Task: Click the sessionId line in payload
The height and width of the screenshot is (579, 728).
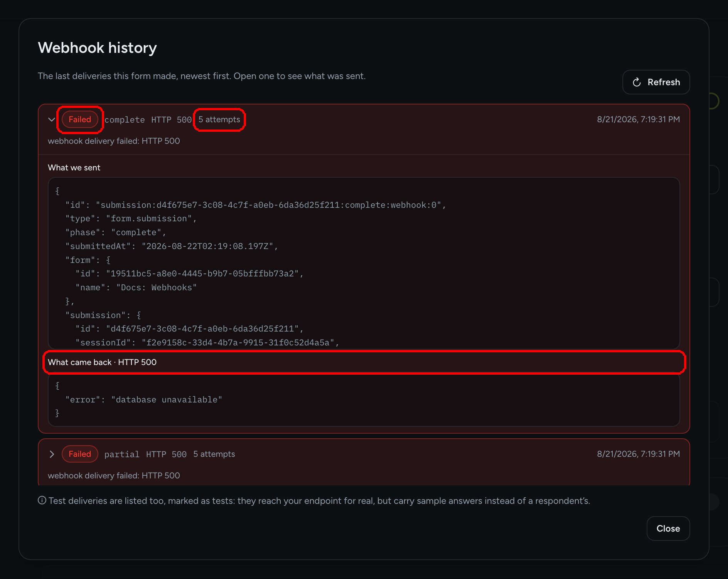Action: (x=207, y=343)
